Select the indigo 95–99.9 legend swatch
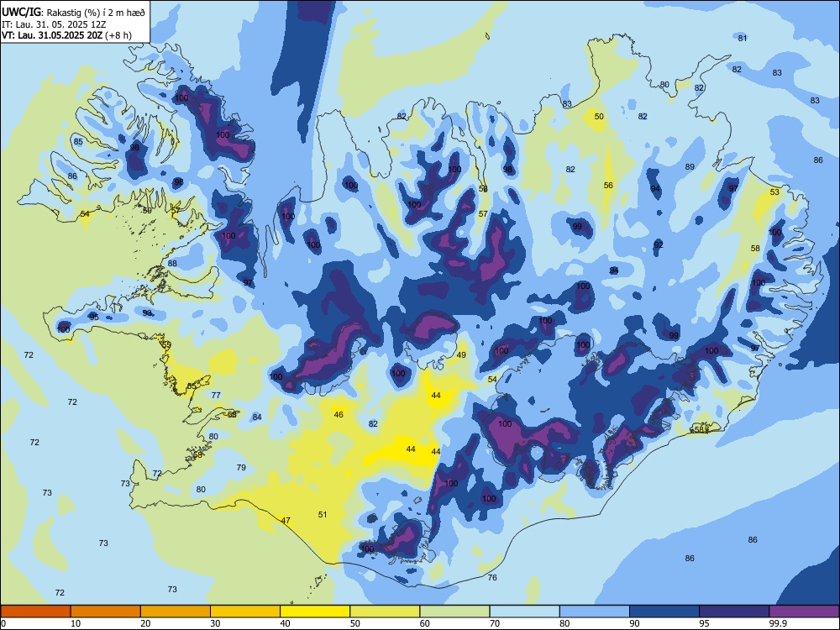The image size is (840, 630). [734, 612]
